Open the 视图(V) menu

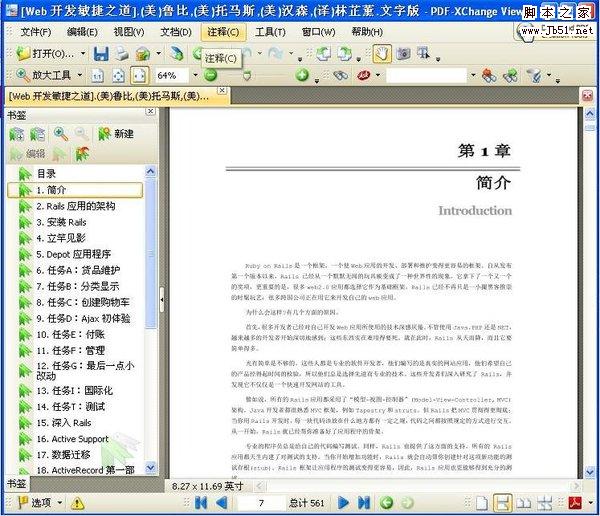(x=129, y=32)
